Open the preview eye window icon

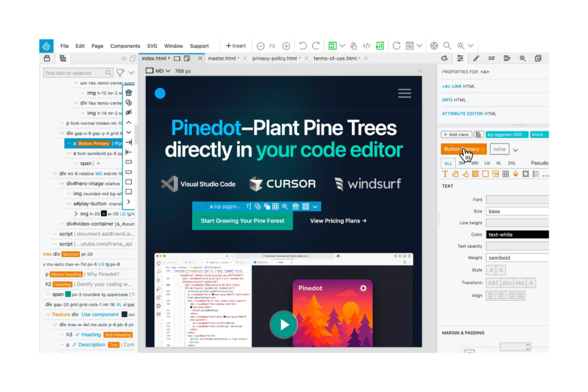410,46
